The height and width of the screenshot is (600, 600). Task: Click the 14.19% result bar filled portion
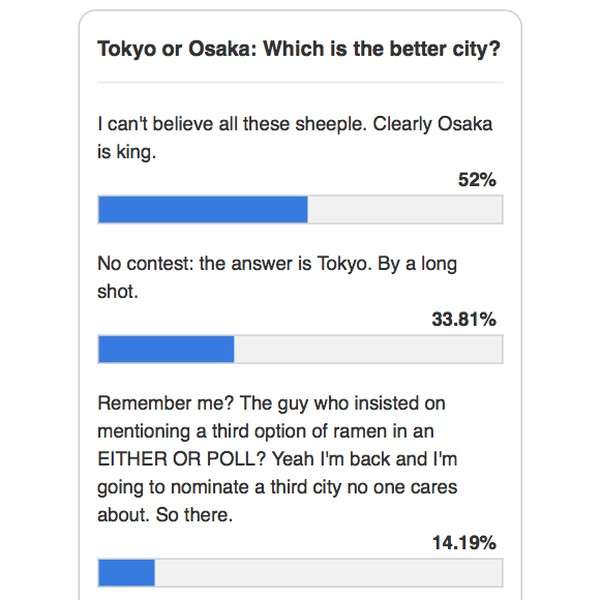click(x=126, y=573)
